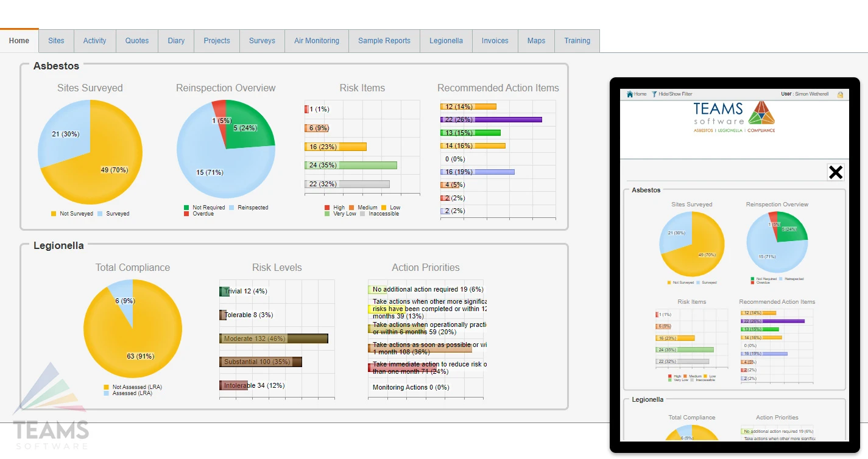The height and width of the screenshot is (459, 868).
Task: Open the Diary tab
Action: (x=176, y=41)
